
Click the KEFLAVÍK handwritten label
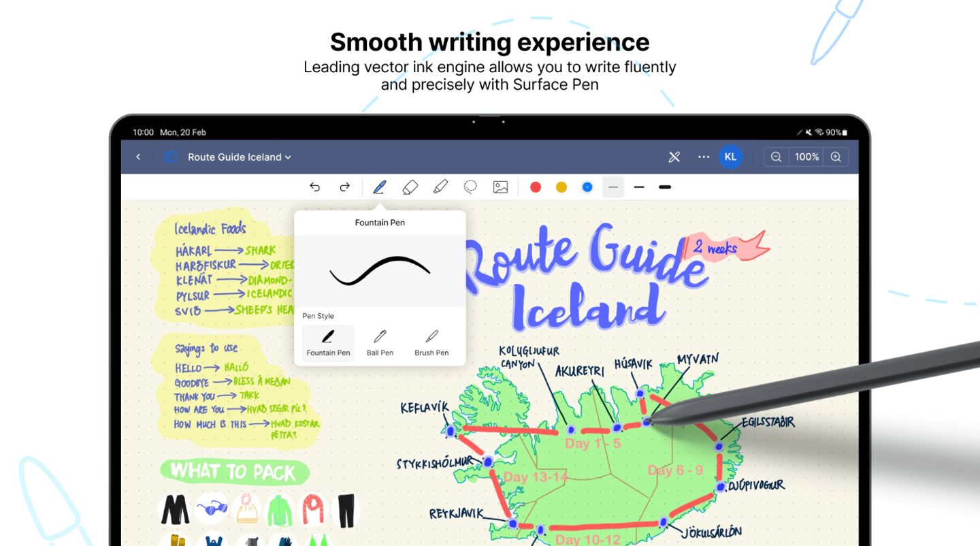pyautogui.click(x=425, y=407)
